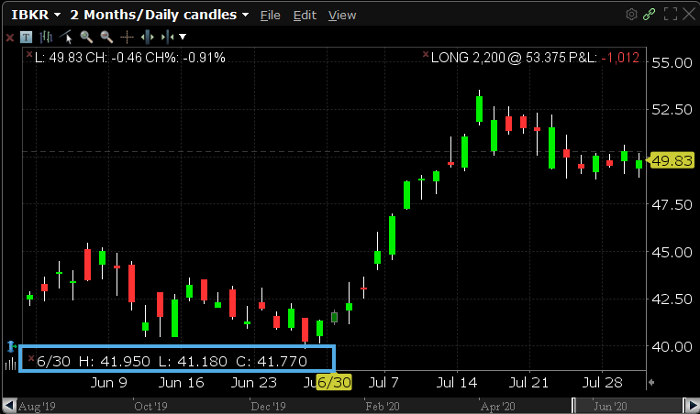700x414 pixels.
Task: Toggle full-screen chart view
Action: (671, 15)
